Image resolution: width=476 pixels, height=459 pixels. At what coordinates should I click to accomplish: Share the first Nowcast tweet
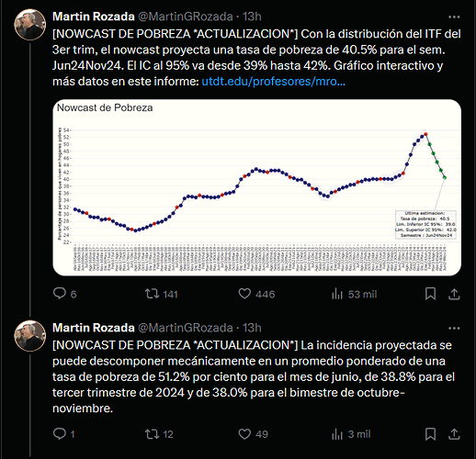[454, 294]
